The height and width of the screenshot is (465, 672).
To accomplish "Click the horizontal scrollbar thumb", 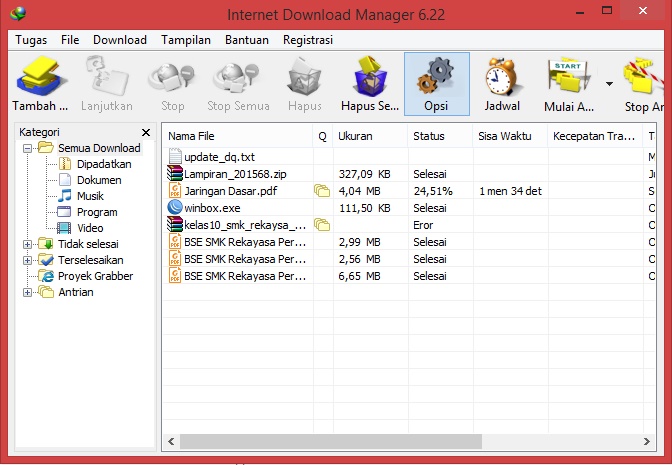I will (x=331, y=441).
